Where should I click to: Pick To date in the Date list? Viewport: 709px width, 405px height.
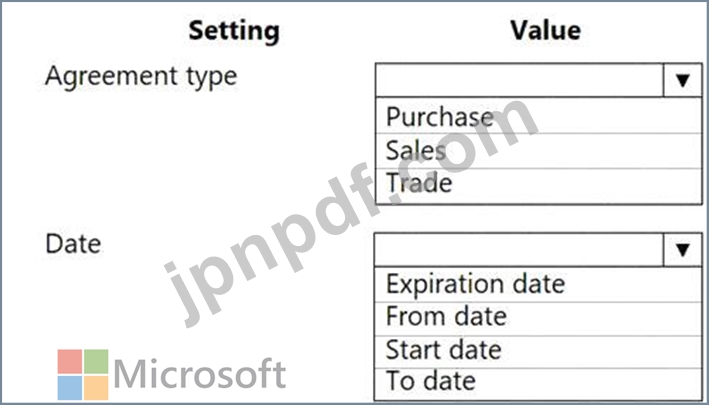(431, 382)
